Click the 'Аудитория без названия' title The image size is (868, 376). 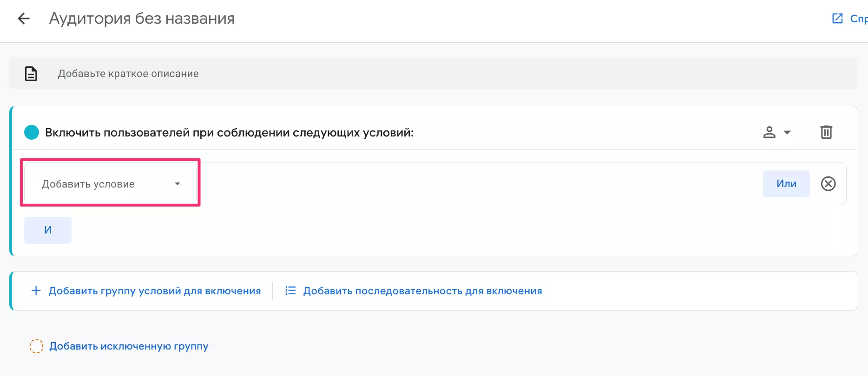click(142, 19)
